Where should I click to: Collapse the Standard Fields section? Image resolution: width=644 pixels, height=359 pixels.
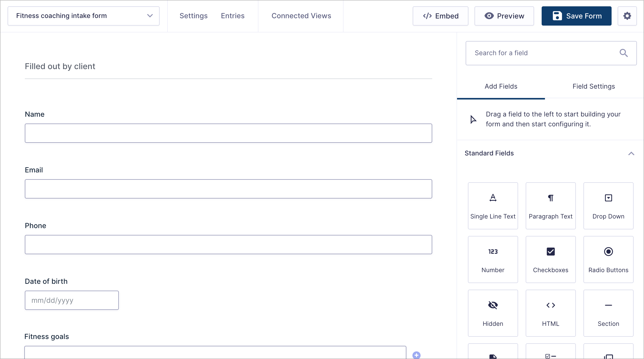(631, 153)
